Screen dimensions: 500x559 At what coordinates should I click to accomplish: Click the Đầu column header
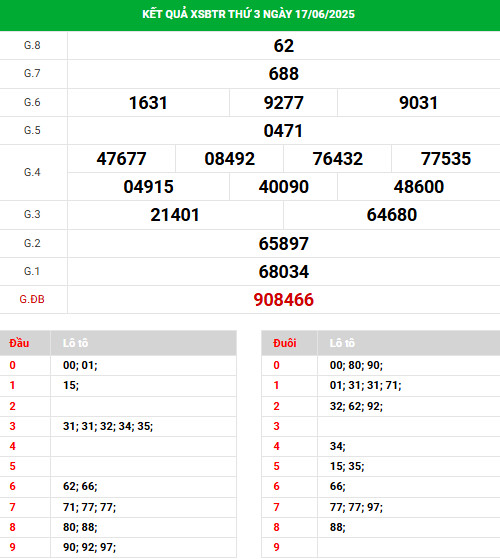coord(19,343)
